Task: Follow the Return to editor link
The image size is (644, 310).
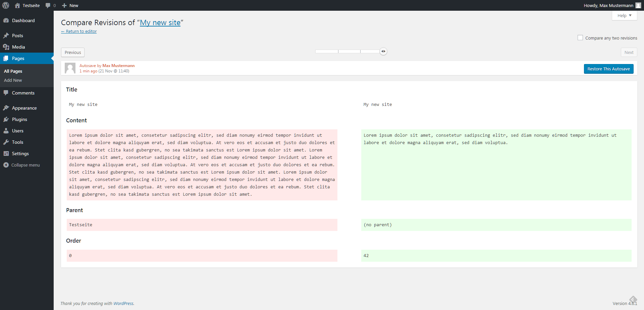Action: 79,31
